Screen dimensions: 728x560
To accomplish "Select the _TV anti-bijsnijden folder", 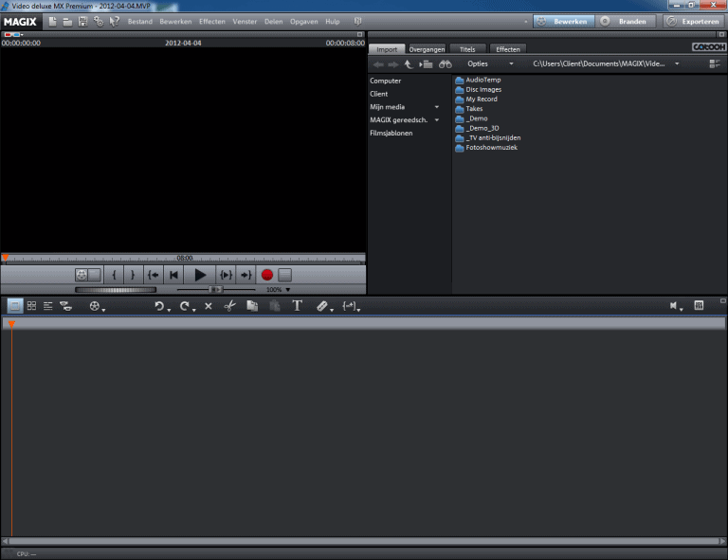I will [488, 137].
